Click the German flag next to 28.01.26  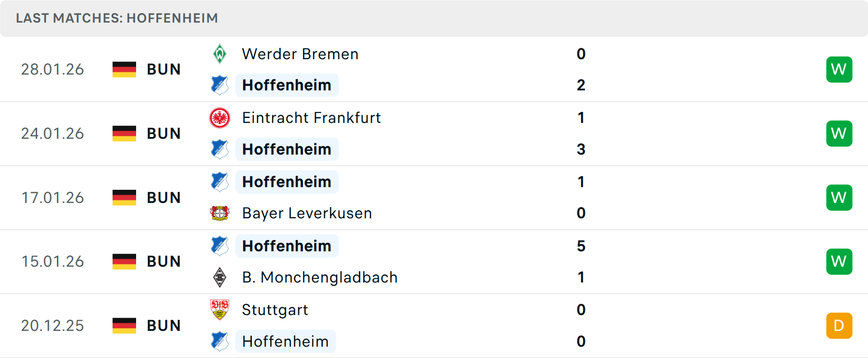pos(124,69)
